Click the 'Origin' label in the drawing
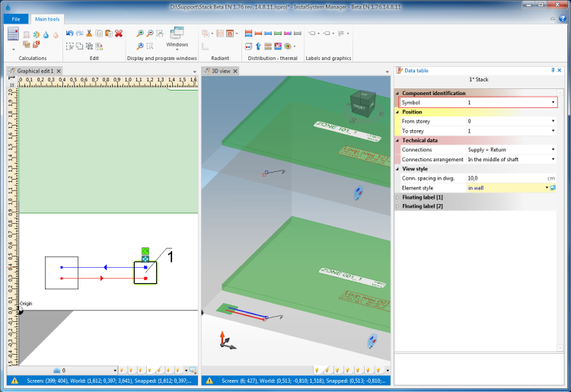This screenshot has width=571, height=392. pyautogui.click(x=26, y=304)
